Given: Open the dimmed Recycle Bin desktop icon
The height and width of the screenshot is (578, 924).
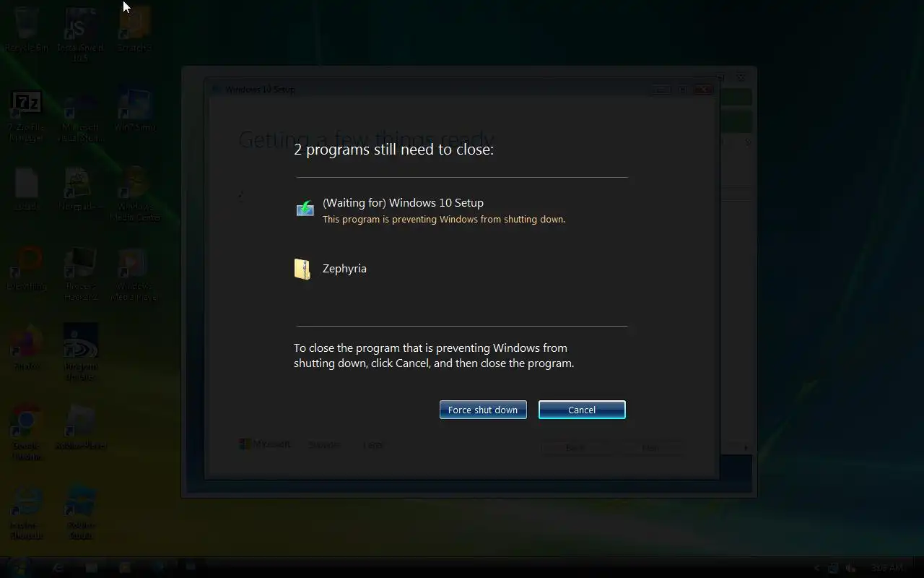Looking at the screenshot, I should pyautogui.click(x=27, y=30).
